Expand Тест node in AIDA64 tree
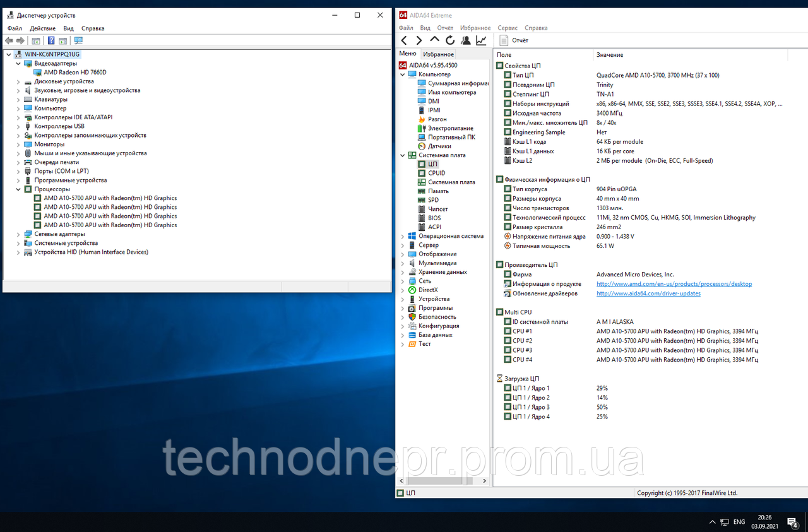The height and width of the screenshot is (532, 808). (402, 344)
